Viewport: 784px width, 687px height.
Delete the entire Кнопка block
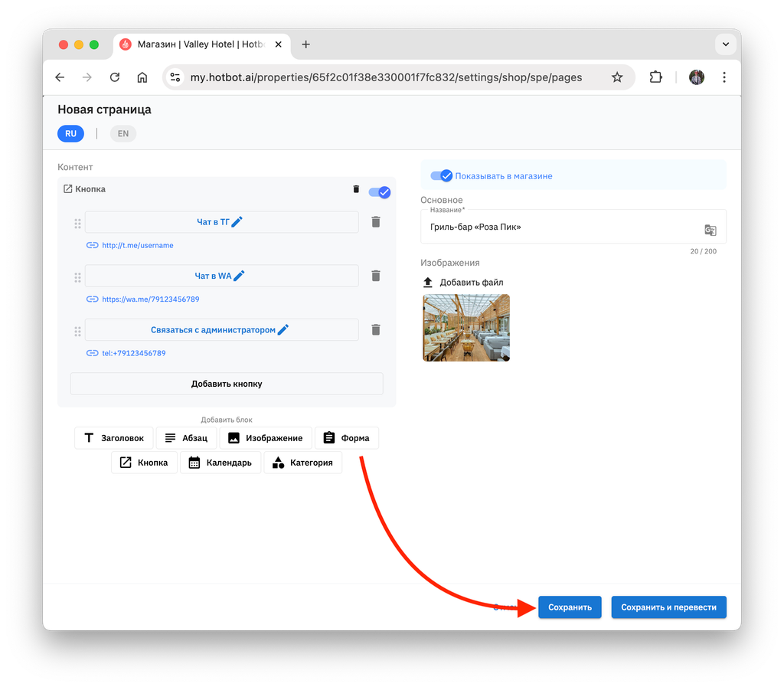pyautogui.click(x=356, y=189)
